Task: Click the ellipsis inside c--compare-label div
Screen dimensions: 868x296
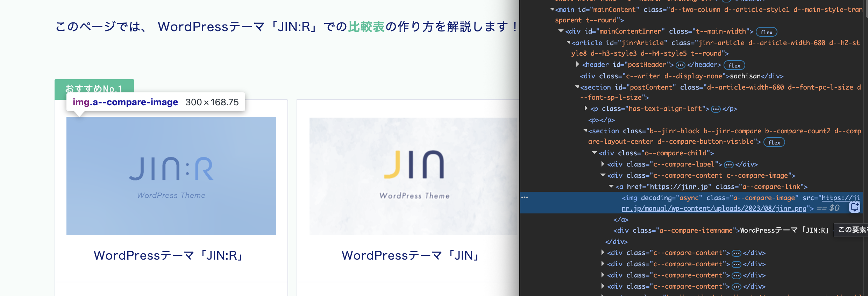Action: tap(728, 165)
